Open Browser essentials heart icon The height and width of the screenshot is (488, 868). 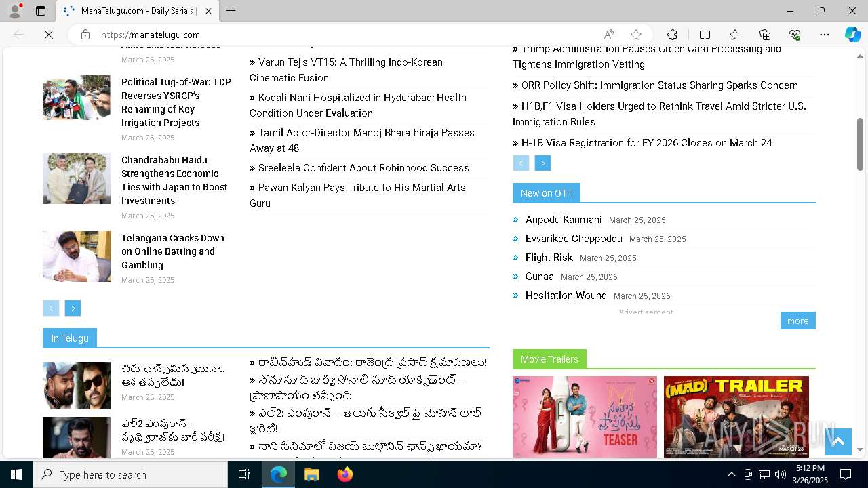[x=795, y=35]
